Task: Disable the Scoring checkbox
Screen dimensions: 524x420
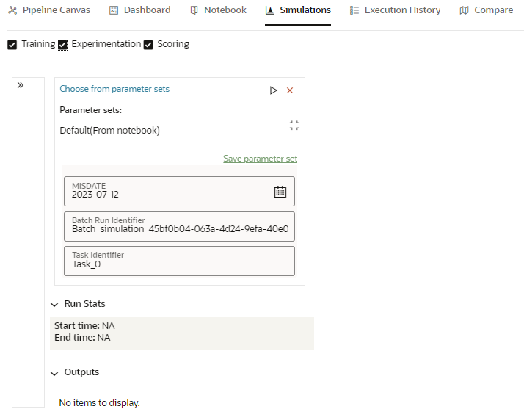Action: click(x=148, y=45)
